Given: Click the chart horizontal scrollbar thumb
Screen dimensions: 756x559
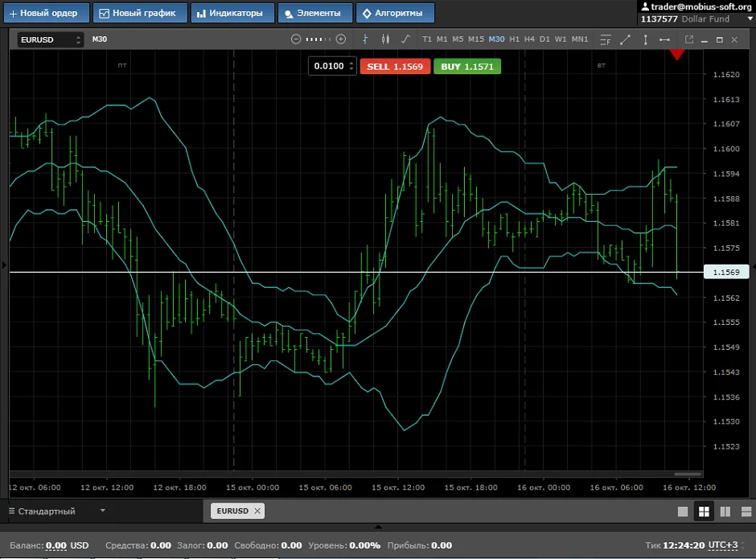Looking at the screenshot, I should pyautogui.click(x=688, y=474).
